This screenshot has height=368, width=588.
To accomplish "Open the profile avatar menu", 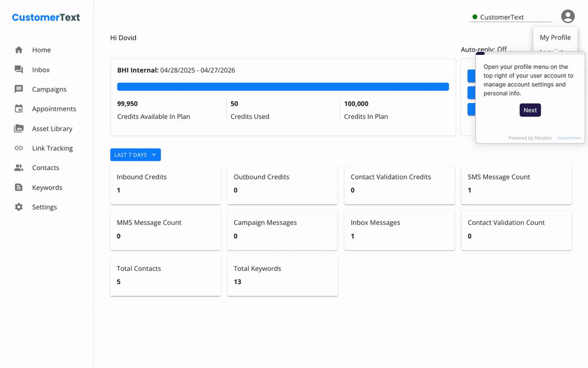I will (x=567, y=16).
